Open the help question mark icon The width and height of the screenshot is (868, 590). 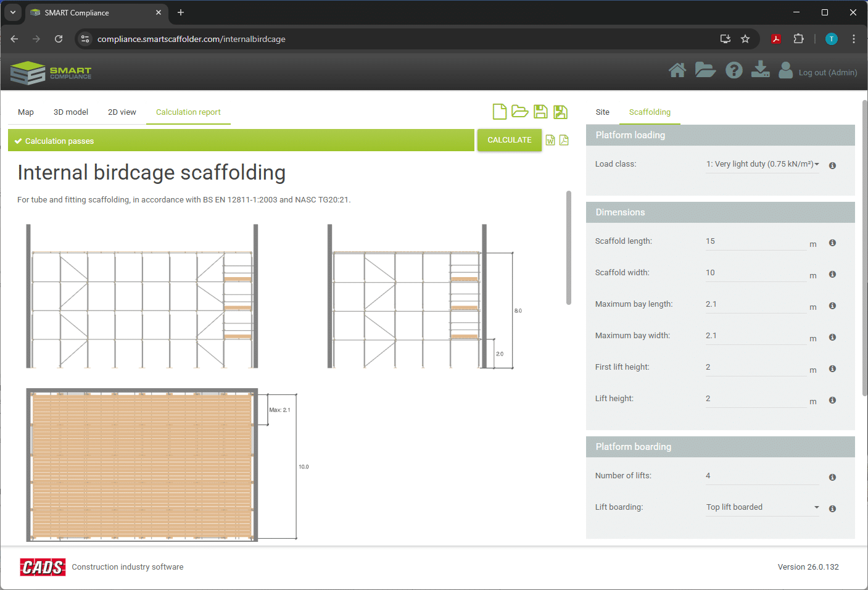(x=734, y=71)
